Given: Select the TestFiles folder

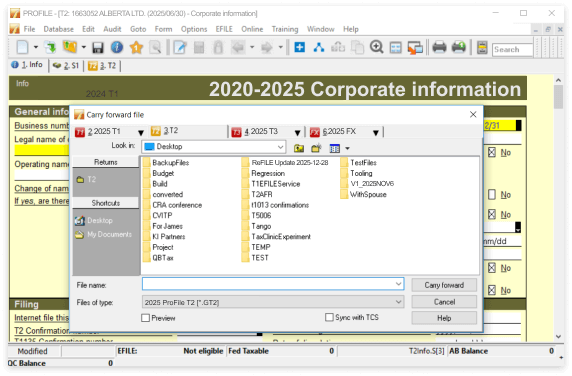Looking at the screenshot, I should tap(358, 163).
